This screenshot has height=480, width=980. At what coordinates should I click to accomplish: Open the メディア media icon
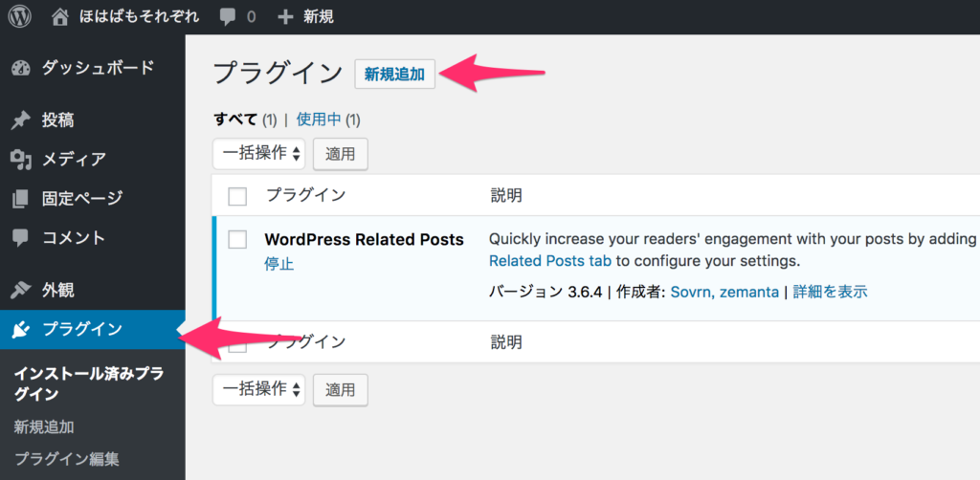21,160
